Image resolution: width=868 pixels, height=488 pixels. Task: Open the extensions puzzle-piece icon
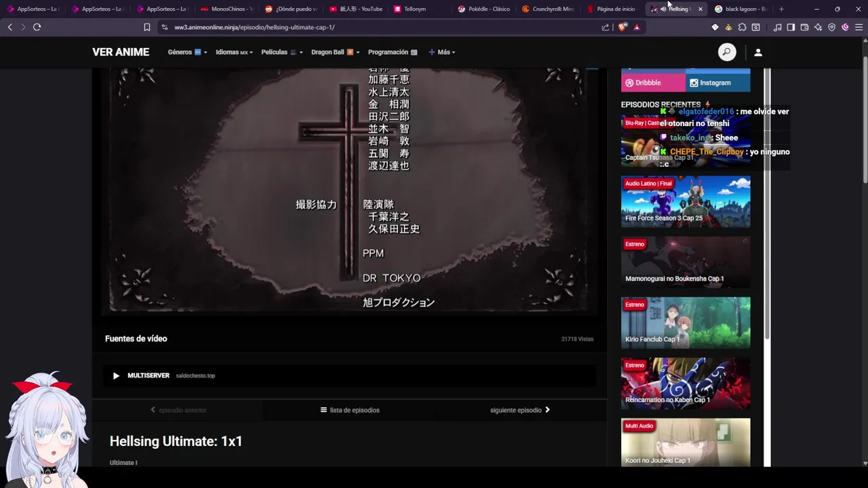[742, 27]
